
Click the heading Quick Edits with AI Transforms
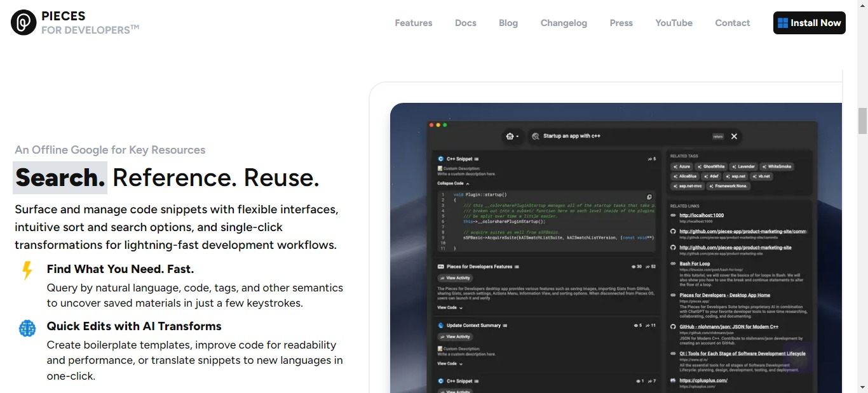point(134,326)
